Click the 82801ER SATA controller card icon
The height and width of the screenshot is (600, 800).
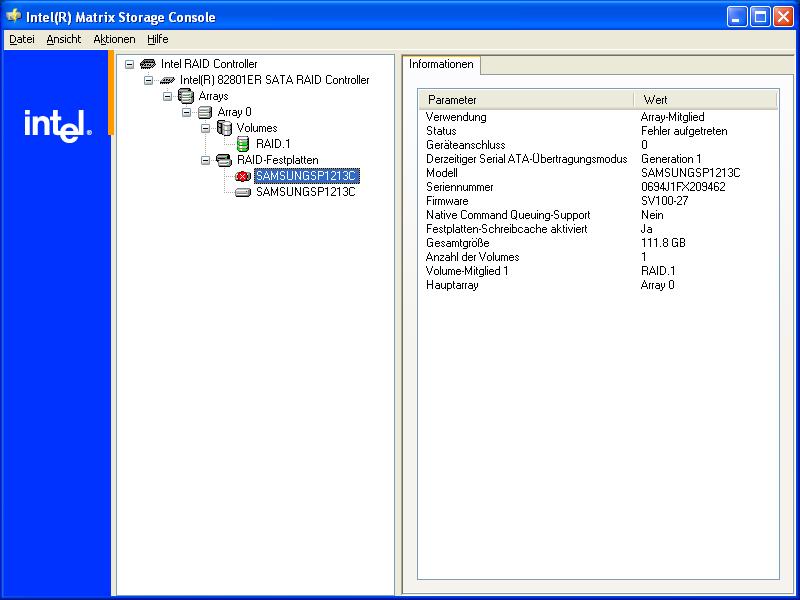[x=167, y=80]
